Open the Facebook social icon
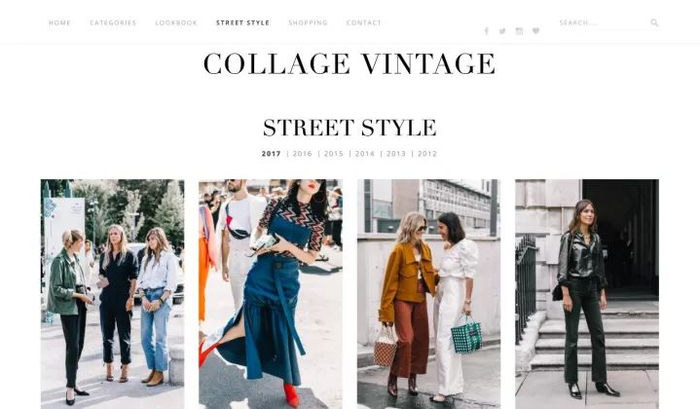The height and width of the screenshot is (409, 700). click(x=487, y=31)
